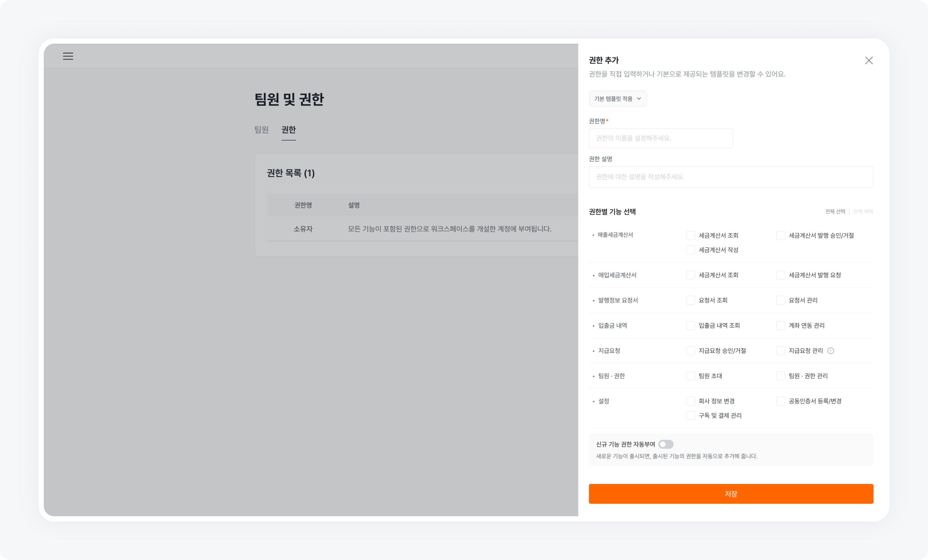
Task: Check the 팀원 초대 permission box
Action: point(690,376)
